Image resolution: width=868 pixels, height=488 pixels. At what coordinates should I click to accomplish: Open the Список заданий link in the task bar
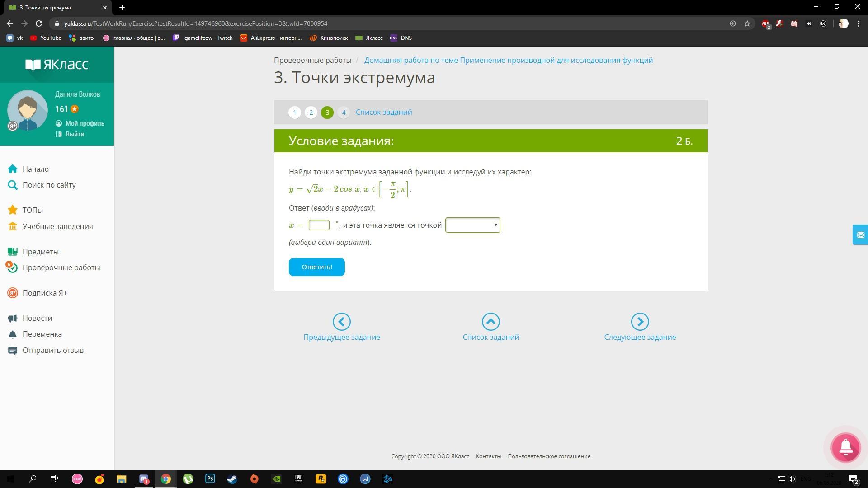tap(383, 113)
